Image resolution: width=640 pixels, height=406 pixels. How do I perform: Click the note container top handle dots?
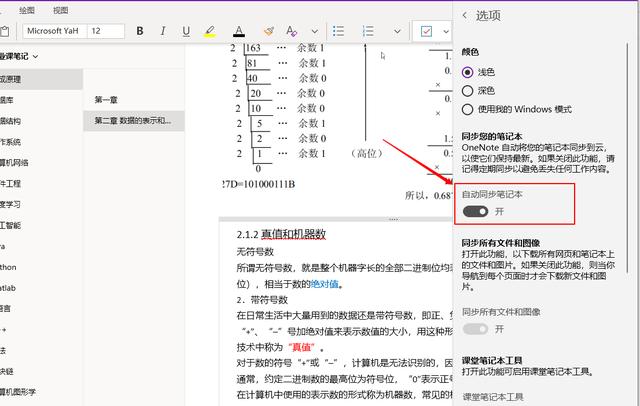point(393,220)
